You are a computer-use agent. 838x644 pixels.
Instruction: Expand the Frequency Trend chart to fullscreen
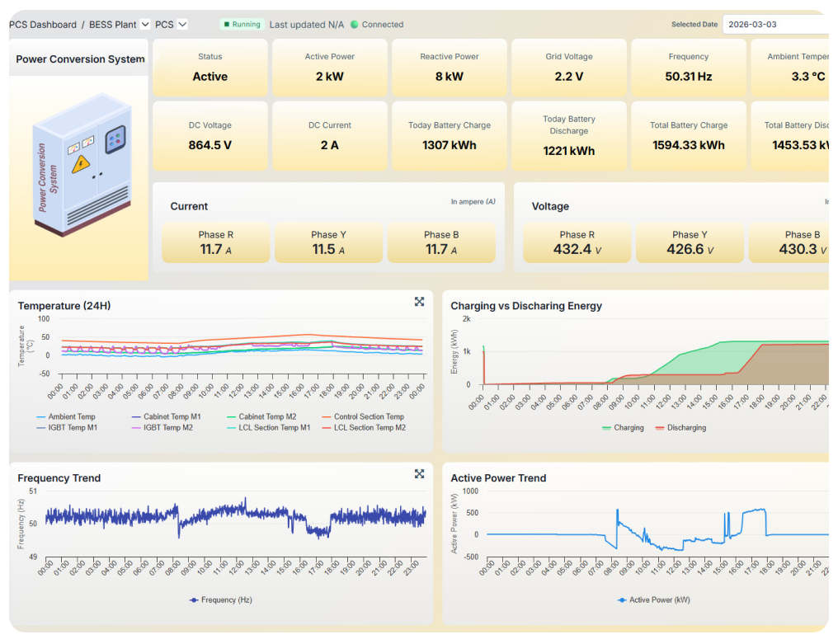pyautogui.click(x=419, y=474)
